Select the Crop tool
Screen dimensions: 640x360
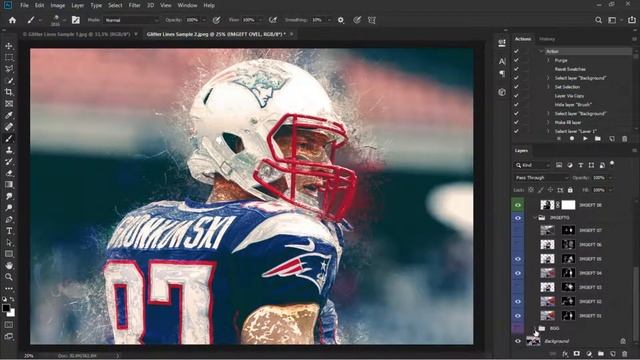click(9, 92)
